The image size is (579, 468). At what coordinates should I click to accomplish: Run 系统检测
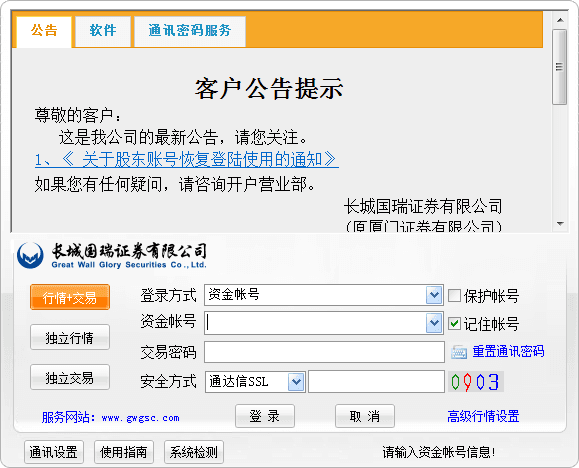(x=194, y=452)
